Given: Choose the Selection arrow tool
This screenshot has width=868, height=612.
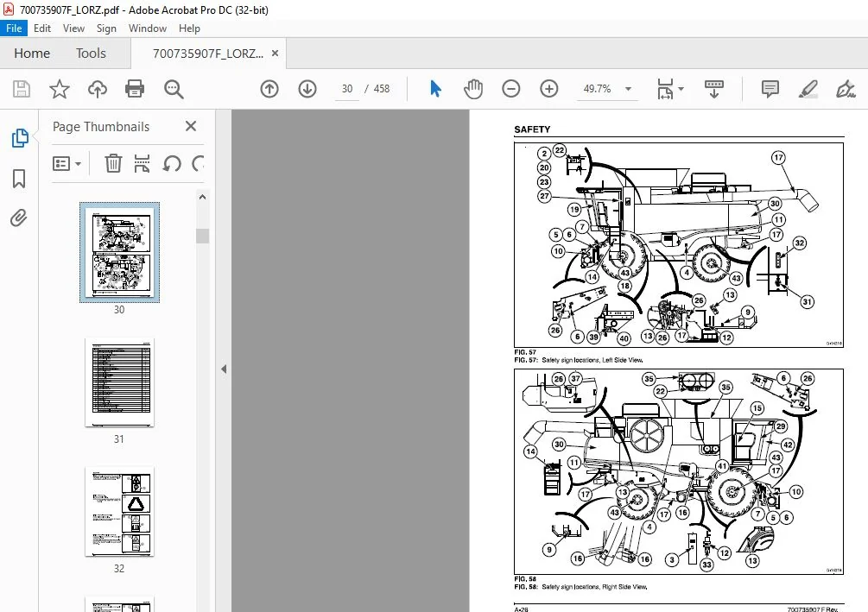Looking at the screenshot, I should (x=435, y=89).
